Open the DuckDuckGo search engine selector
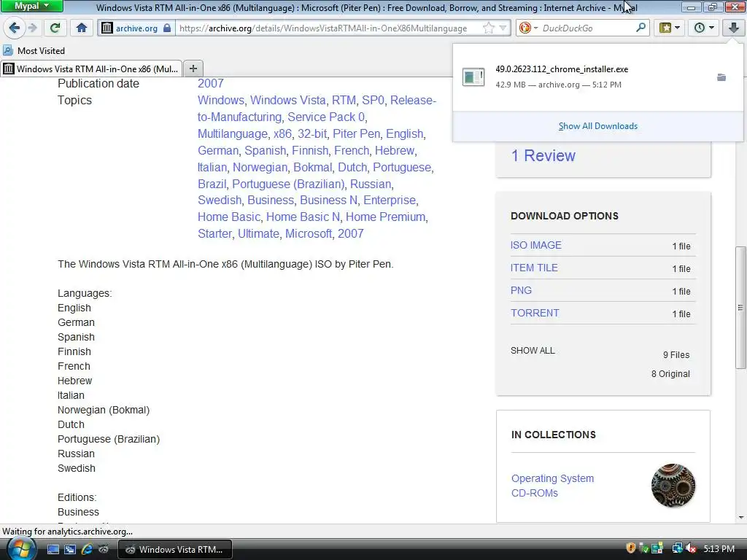 (528, 28)
